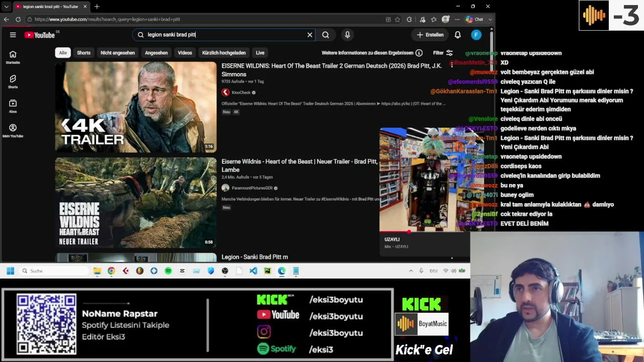Go to YouTube home via logo
This screenshot has height=362, width=644.
(39, 35)
